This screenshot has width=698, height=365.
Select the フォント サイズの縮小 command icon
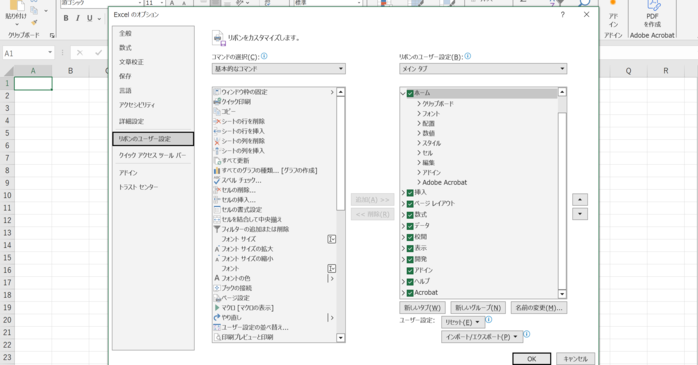coord(217,259)
